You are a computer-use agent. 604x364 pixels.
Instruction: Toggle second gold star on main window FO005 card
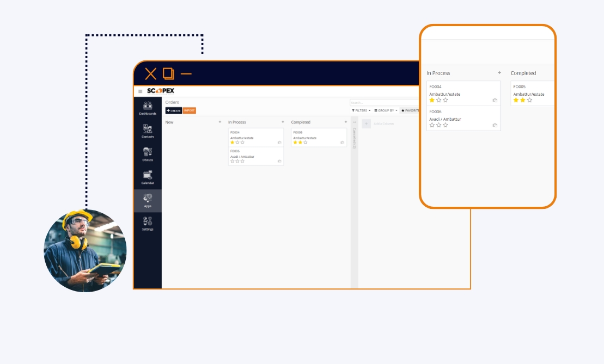click(300, 143)
